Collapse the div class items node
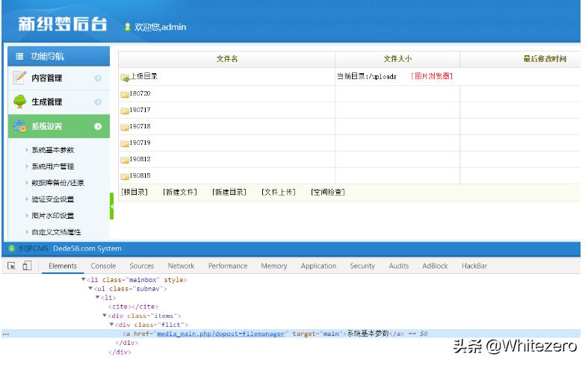 (105, 316)
